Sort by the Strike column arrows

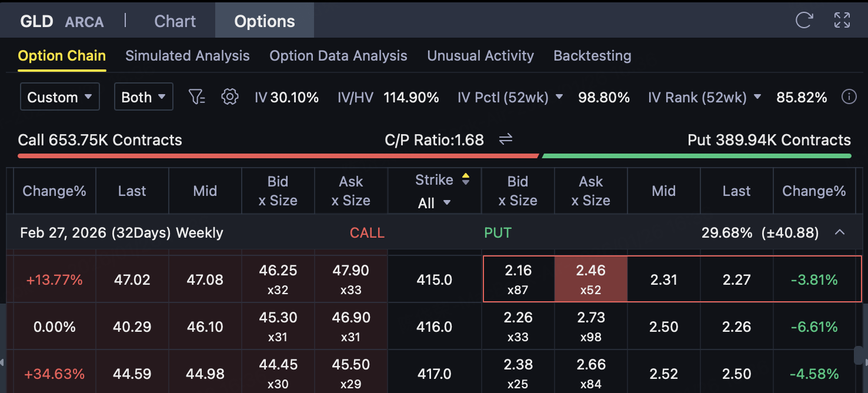(x=466, y=179)
